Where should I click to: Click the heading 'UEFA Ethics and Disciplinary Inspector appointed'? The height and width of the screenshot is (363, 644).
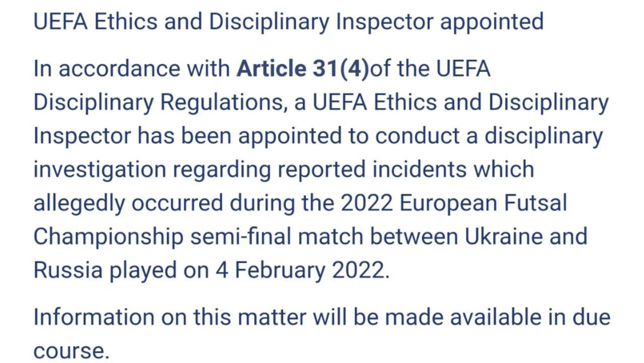[288, 22]
